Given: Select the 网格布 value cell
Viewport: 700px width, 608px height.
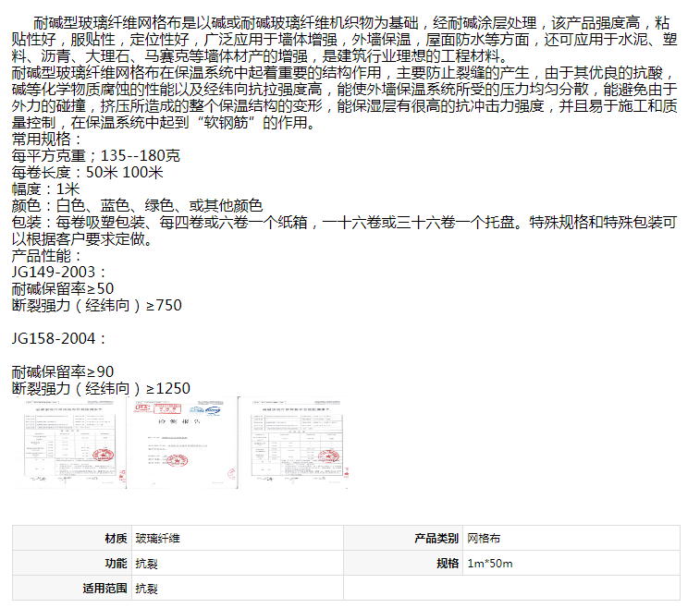Looking at the screenshot, I should (x=484, y=538).
